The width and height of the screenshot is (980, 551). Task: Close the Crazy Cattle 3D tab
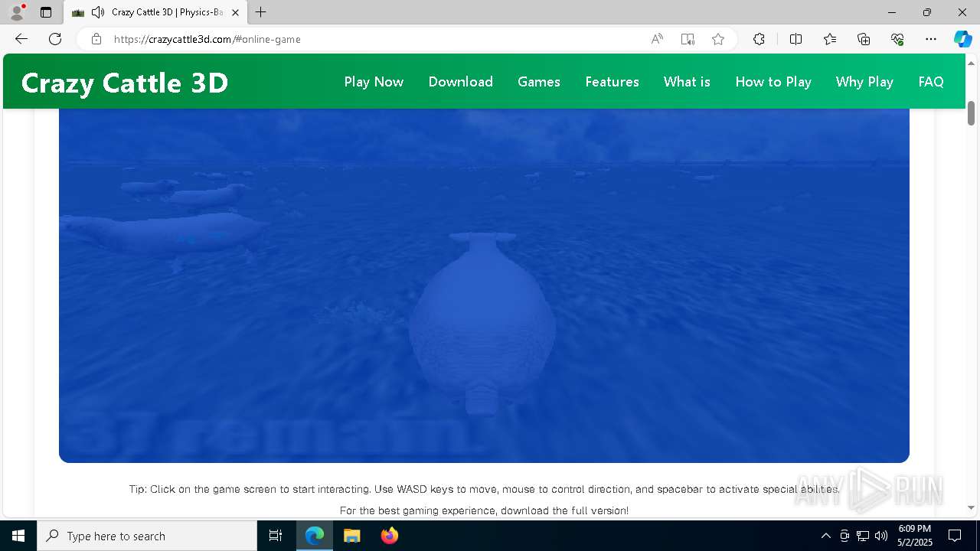[235, 12]
